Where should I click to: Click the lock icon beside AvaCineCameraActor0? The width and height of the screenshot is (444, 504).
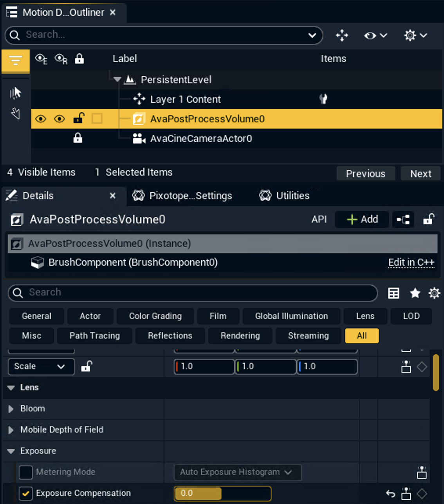pos(78,138)
